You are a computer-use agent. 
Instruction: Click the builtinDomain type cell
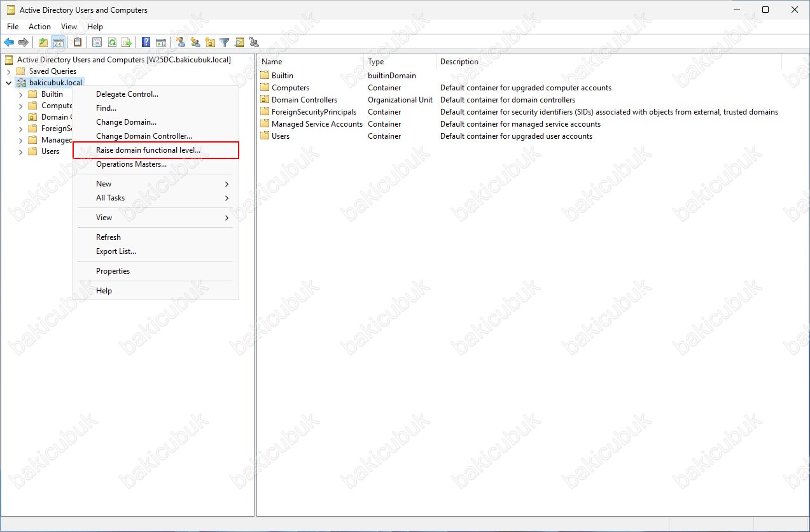pos(392,76)
